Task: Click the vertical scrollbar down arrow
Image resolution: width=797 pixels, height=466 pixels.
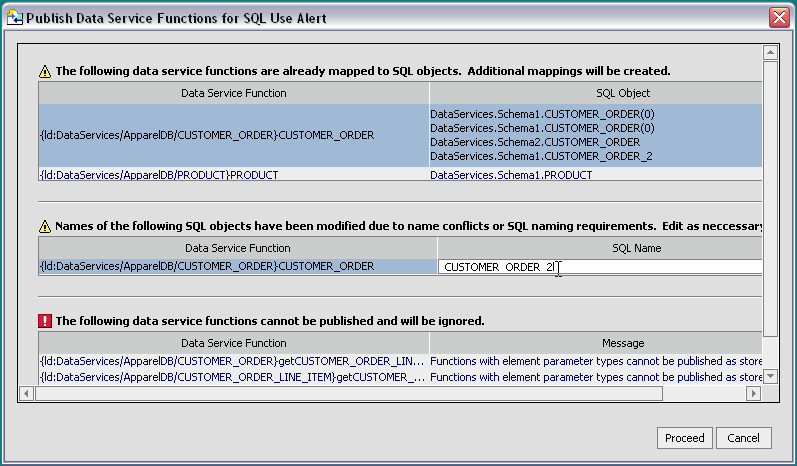Action: coord(771,377)
